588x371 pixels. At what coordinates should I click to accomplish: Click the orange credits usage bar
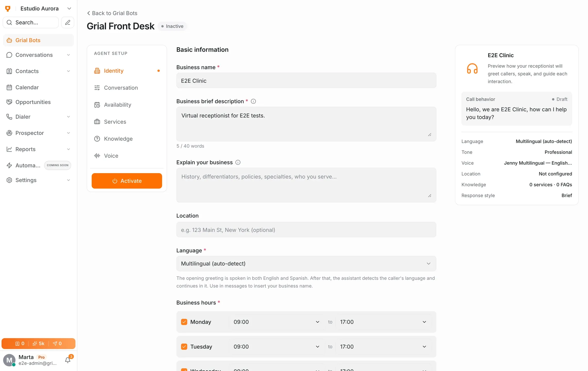38,343
